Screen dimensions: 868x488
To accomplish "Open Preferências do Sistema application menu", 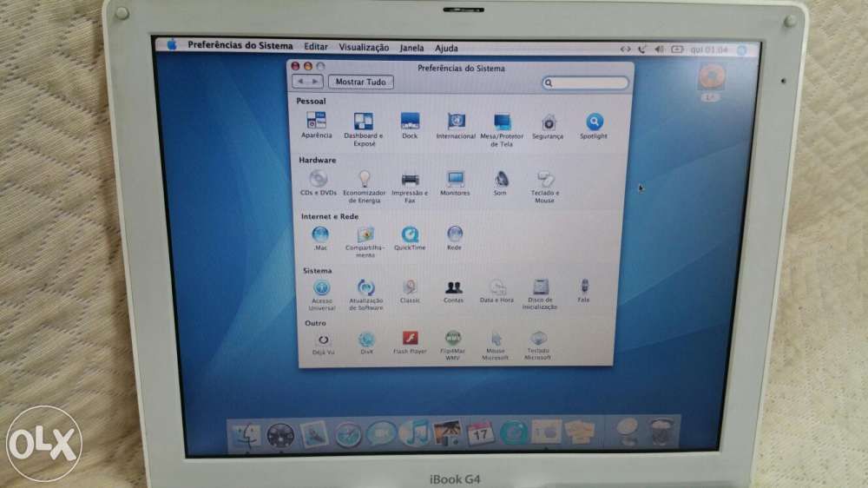I will click(240, 45).
